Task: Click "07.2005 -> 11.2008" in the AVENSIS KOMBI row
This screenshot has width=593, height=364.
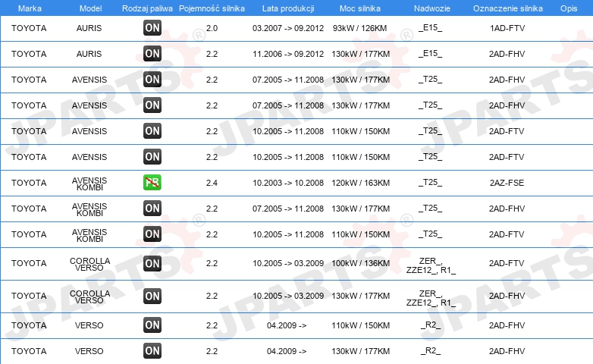Action: [288, 209]
